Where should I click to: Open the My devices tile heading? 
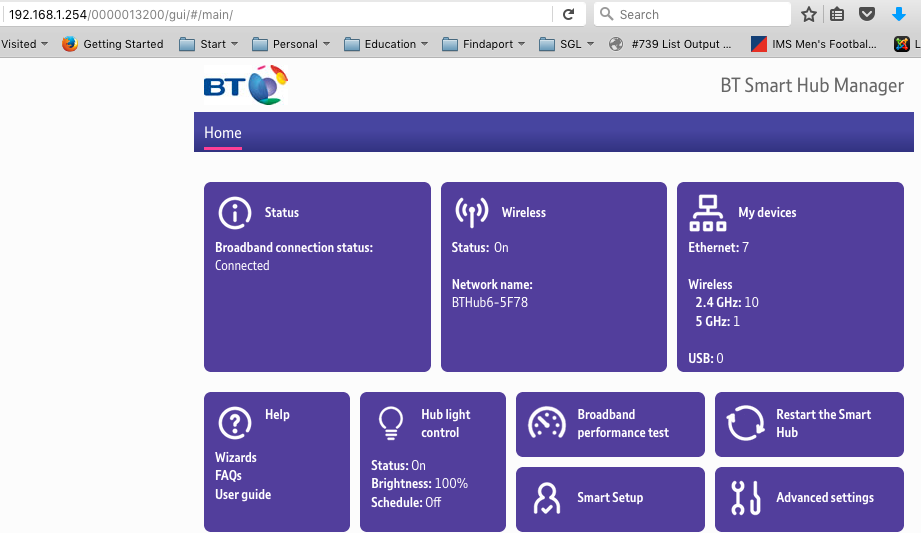coord(767,213)
